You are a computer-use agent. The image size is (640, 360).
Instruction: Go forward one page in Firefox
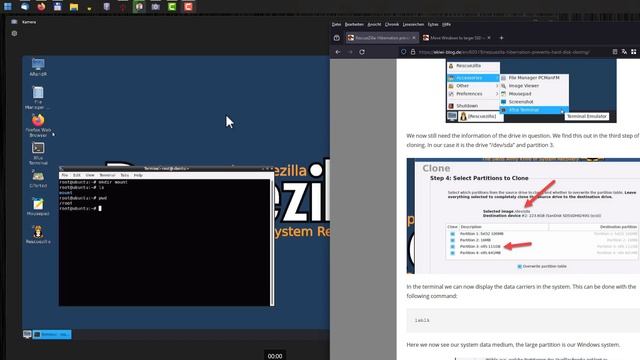click(x=350, y=52)
